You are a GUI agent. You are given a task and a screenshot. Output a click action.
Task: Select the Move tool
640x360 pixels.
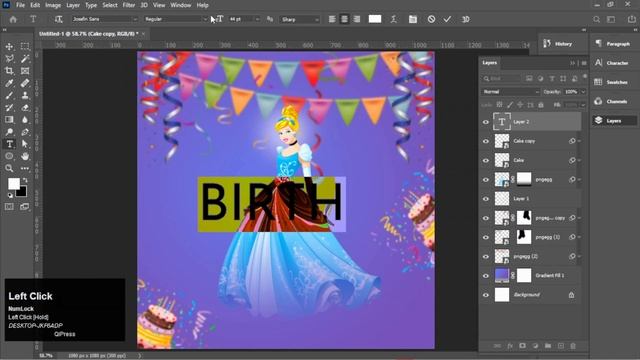coord(9,47)
